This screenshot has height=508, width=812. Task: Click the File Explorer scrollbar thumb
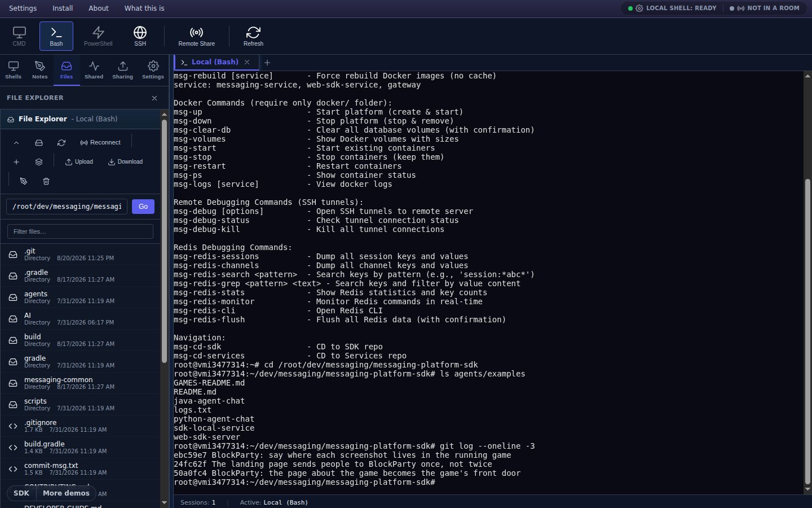tap(164, 242)
